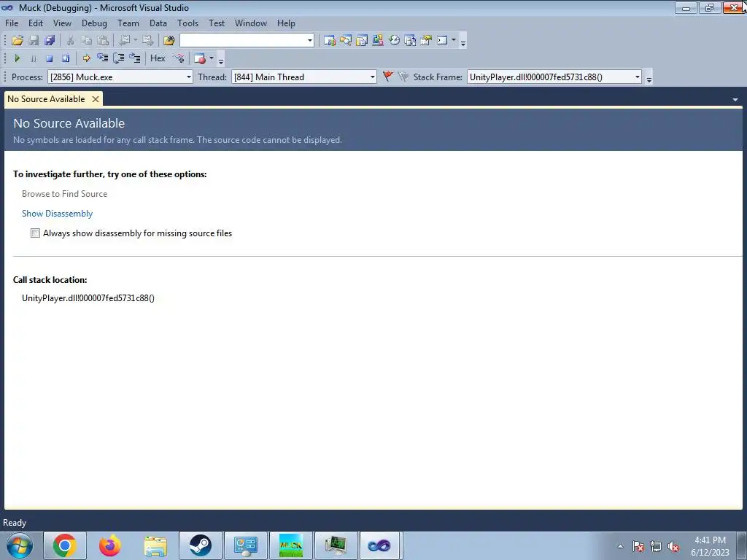The width and height of the screenshot is (747, 560).
Task: Expand the Thread dropdown
Action: coord(373,77)
